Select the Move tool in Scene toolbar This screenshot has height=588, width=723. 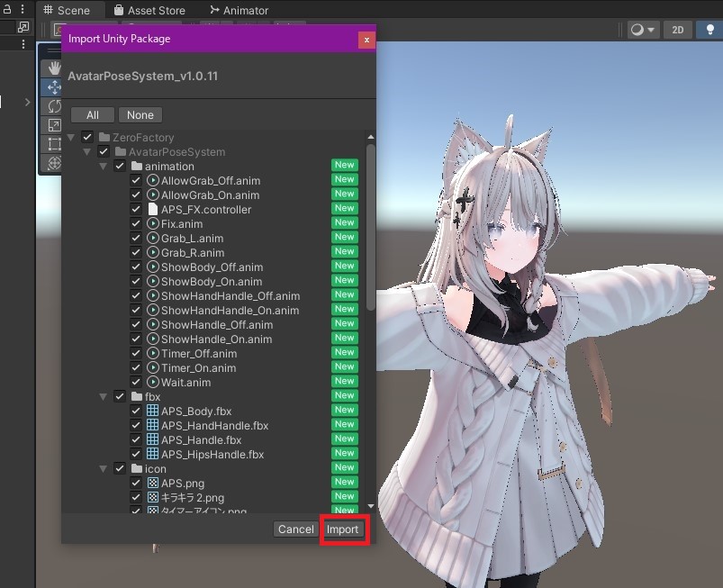[x=54, y=87]
